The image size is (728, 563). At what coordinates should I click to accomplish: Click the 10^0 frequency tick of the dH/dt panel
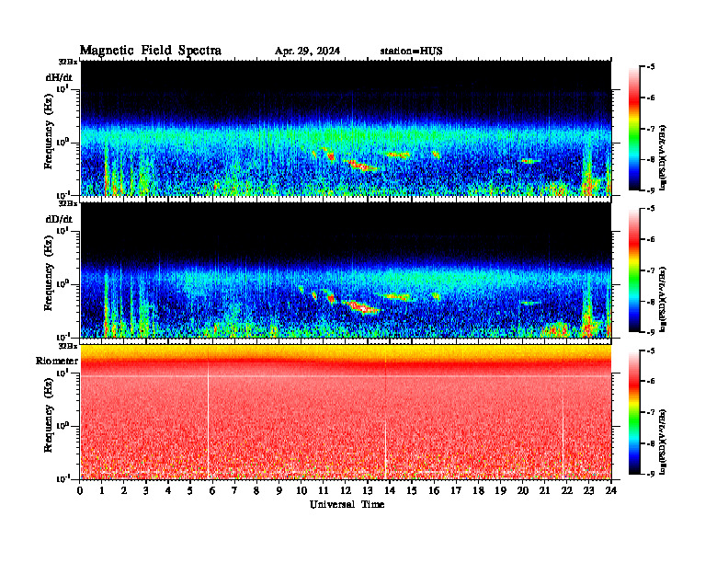(63, 142)
